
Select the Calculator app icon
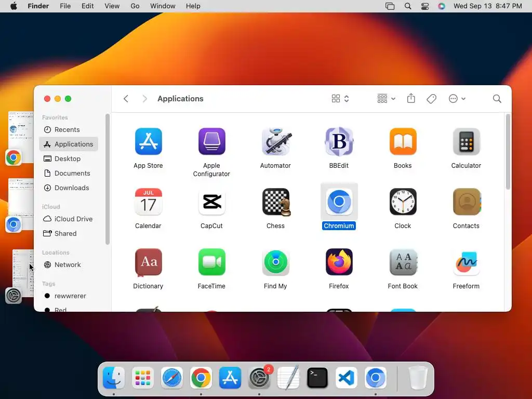466,141
